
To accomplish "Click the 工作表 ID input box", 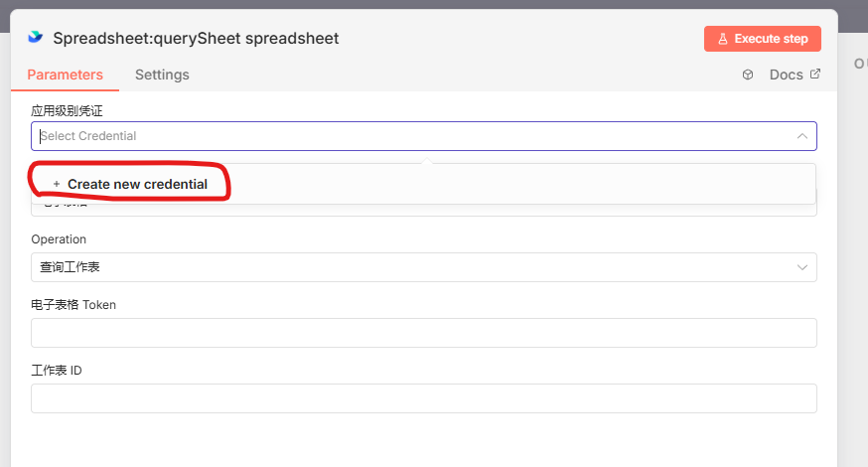I will click(423, 398).
